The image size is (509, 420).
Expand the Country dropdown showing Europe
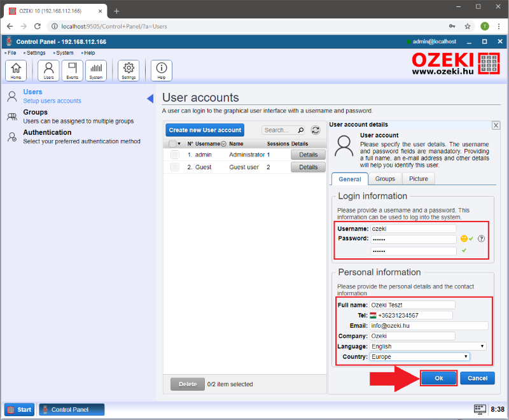(420, 357)
